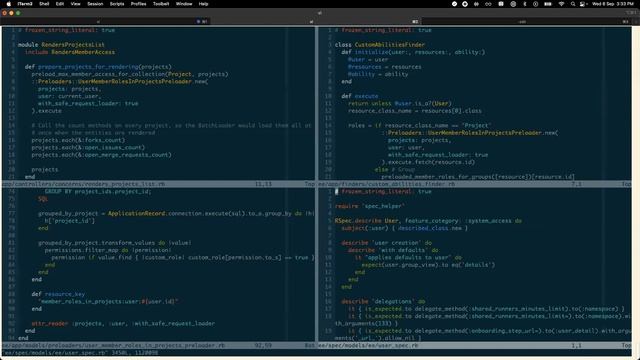Click 'def execute' in top-right pane
The width and height of the screenshot is (640, 360).
click(x=360, y=96)
